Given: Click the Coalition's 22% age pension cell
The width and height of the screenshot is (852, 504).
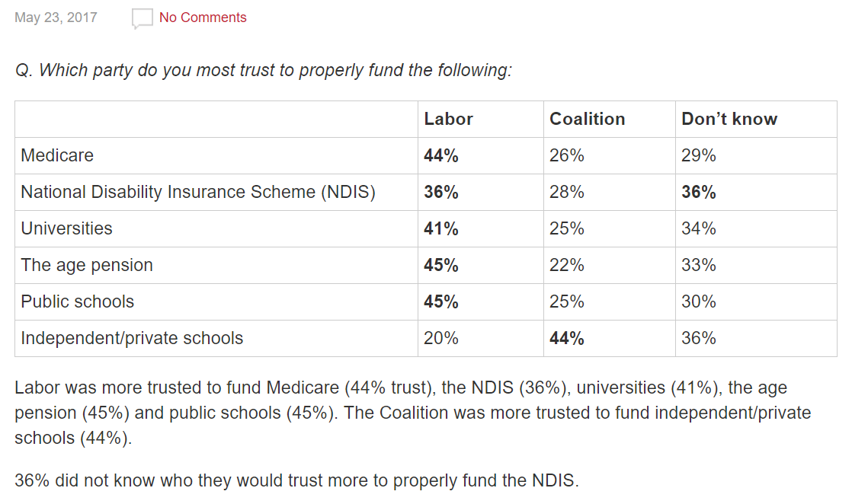Looking at the screenshot, I should [567, 266].
